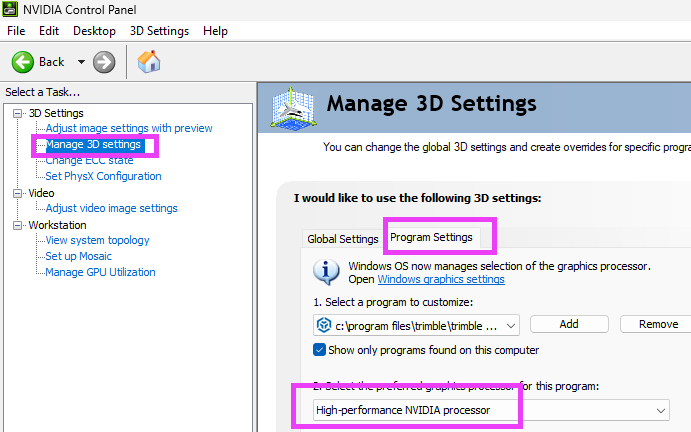Open the Desktop menu
691x432 pixels.
click(x=94, y=31)
